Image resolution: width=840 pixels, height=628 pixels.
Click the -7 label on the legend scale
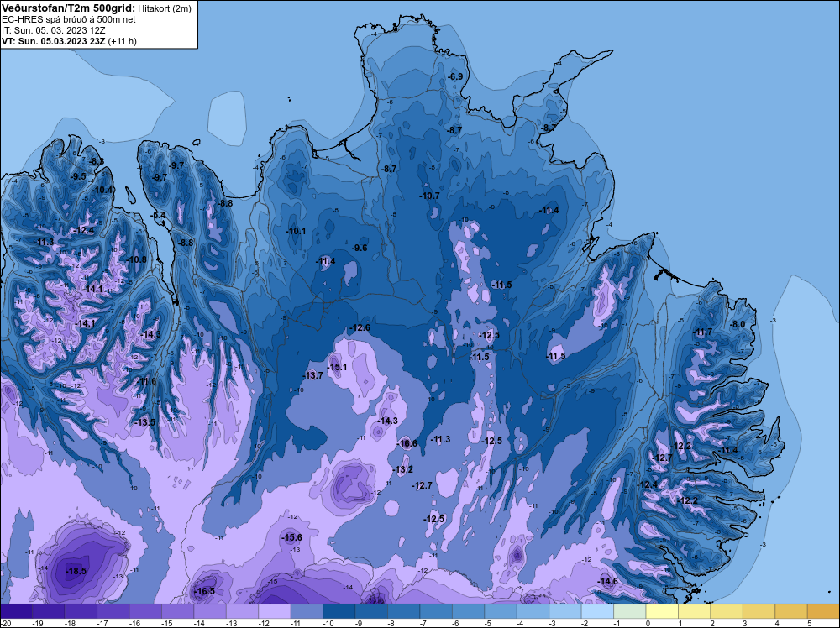pyautogui.click(x=425, y=623)
